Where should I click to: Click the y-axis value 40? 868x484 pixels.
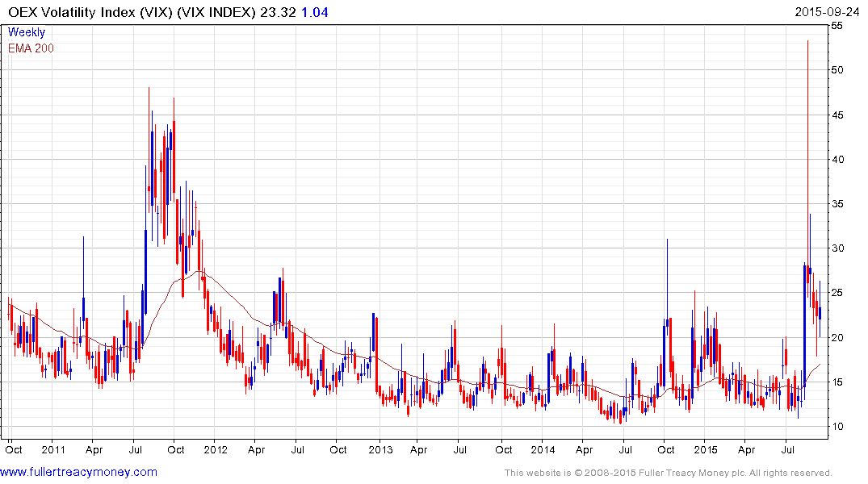(837, 159)
